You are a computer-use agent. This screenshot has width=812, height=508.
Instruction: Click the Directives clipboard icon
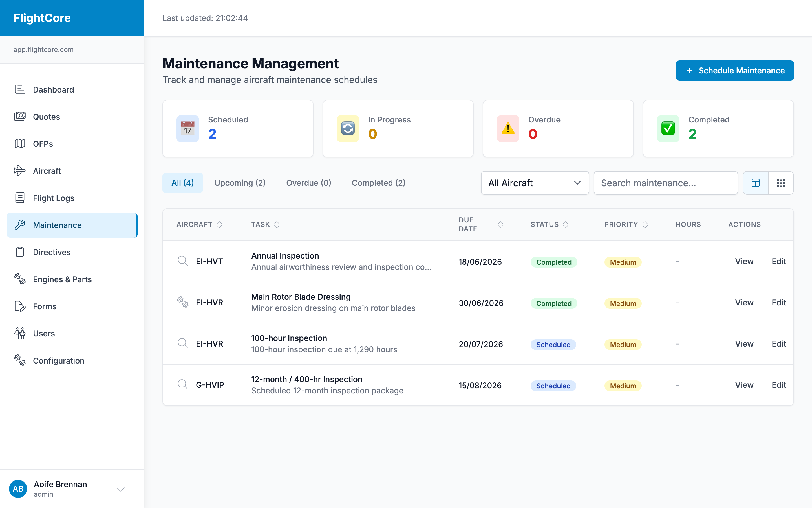pyautogui.click(x=20, y=252)
